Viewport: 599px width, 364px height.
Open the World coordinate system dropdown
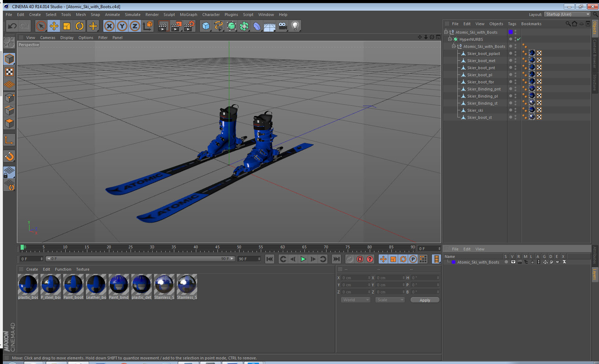pos(356,300)
